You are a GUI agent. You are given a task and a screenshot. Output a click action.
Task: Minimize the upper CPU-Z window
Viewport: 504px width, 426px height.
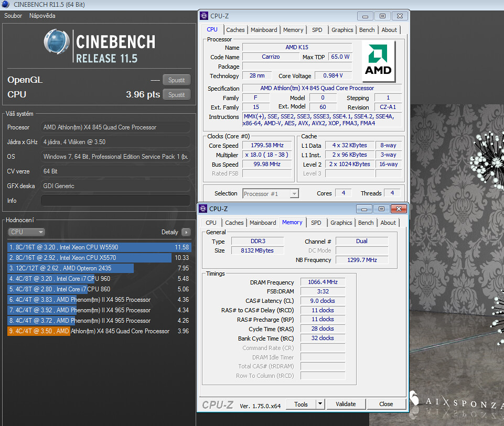click(x=365, y=16)
